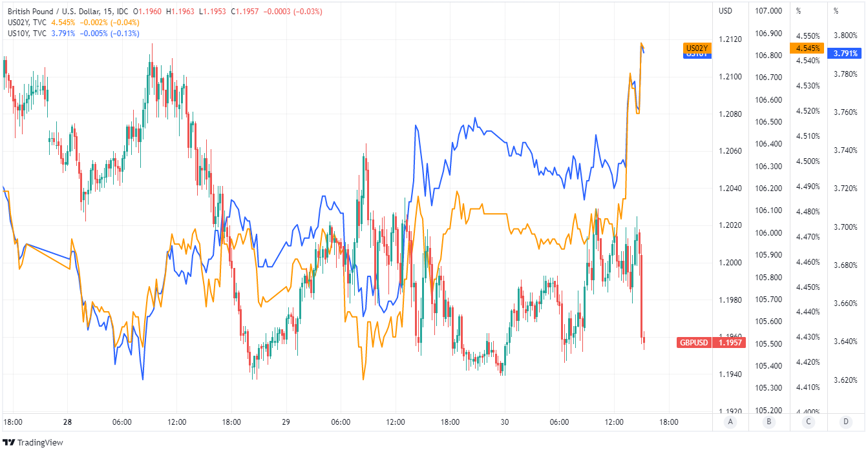868x450 pixels.
Task: Click the orange US02Y series label
Action: [697, 48]
